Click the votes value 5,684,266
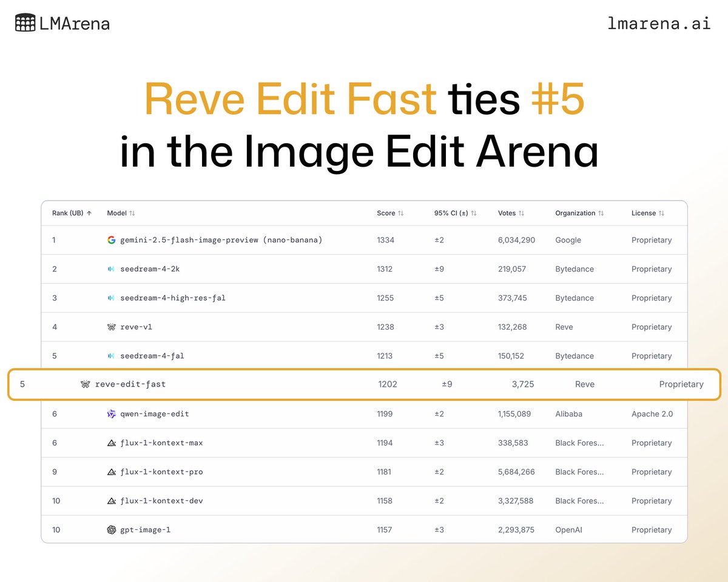 516,472
